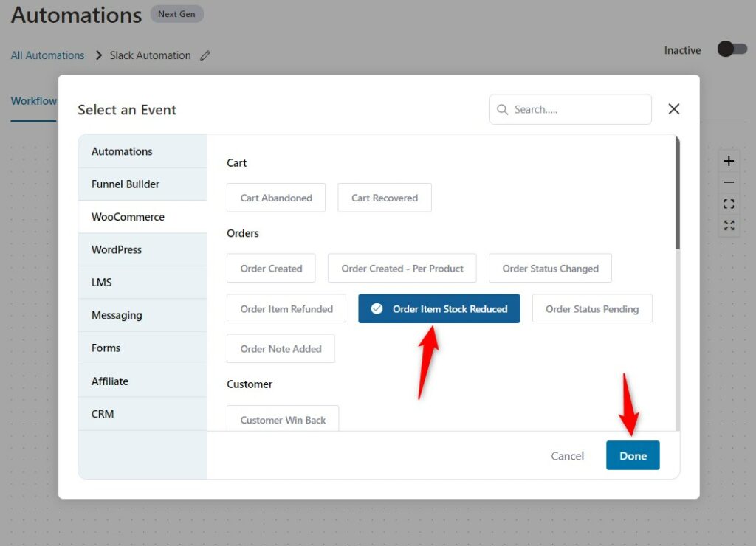Open the Funnel Builder category
Image resolution: width=756 pixels, height=546 pixels.
click(x=142, y=184)
